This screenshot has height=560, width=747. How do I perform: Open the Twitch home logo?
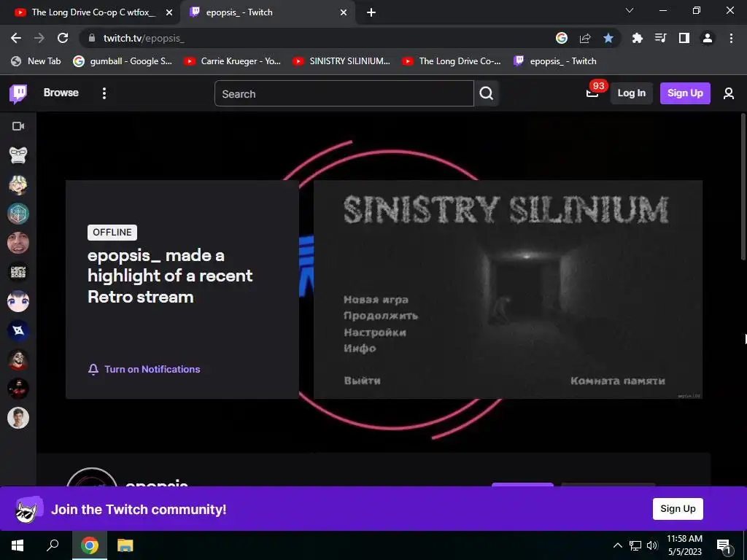(18, 93)
